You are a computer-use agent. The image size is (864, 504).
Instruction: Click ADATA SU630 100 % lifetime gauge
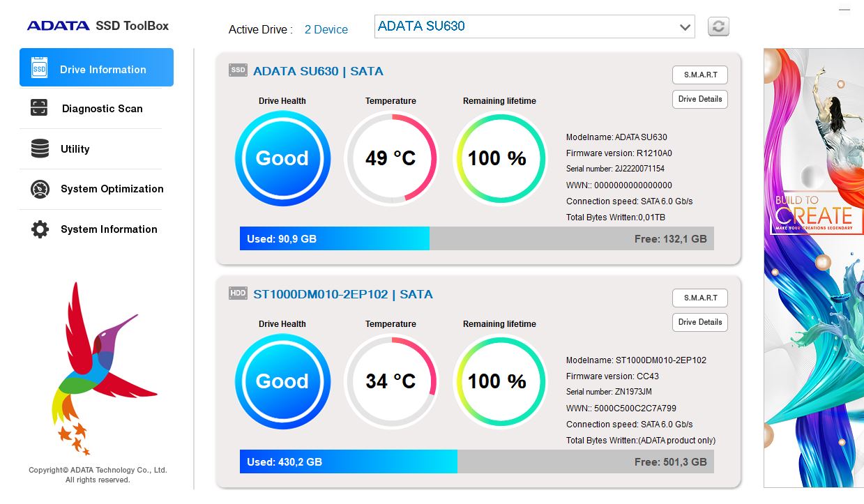(499, 158)
